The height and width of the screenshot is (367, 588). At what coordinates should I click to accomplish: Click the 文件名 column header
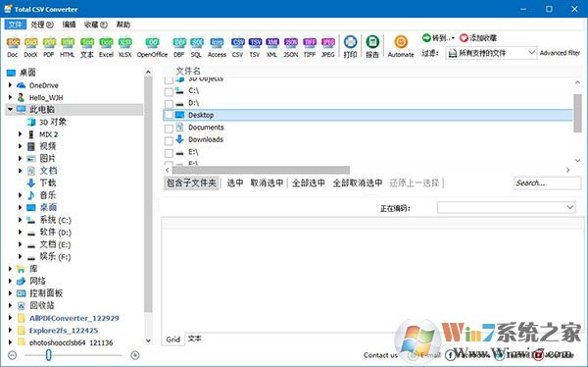[188, 71]
